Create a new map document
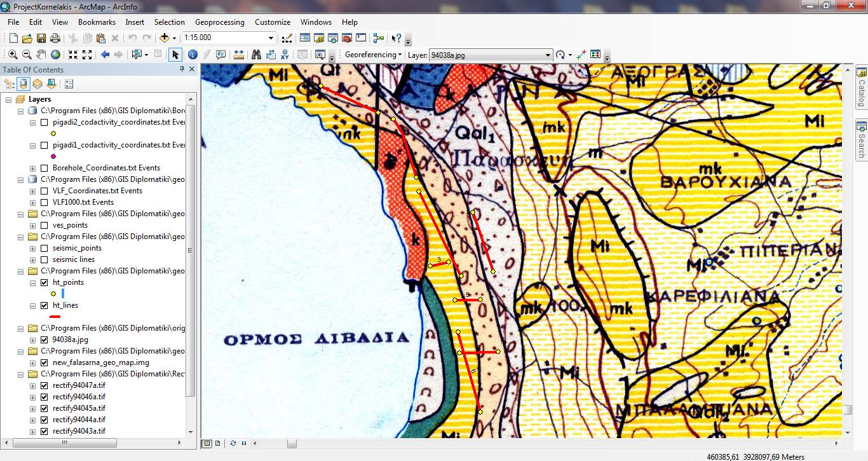 pyautogui.click(x=13, y=38)
